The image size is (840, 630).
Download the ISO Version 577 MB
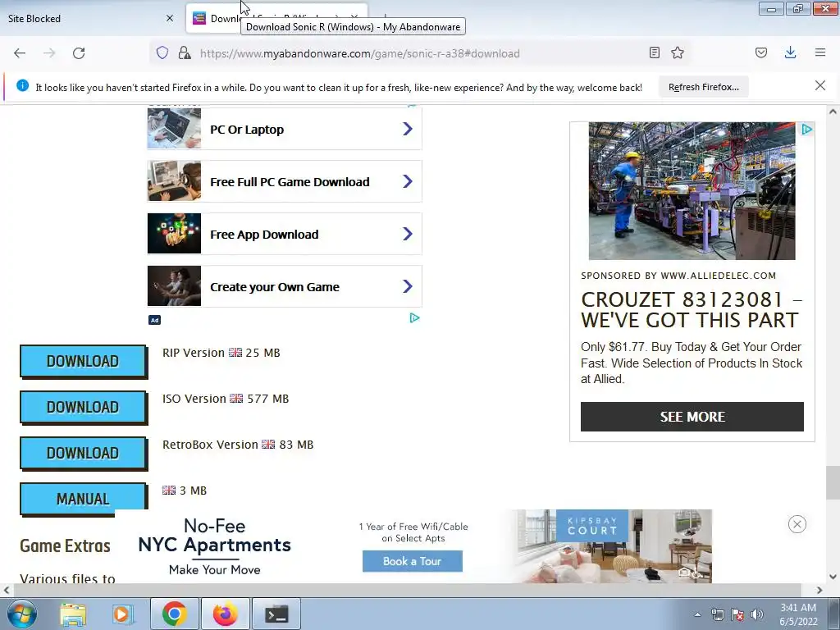pos(83,407)
